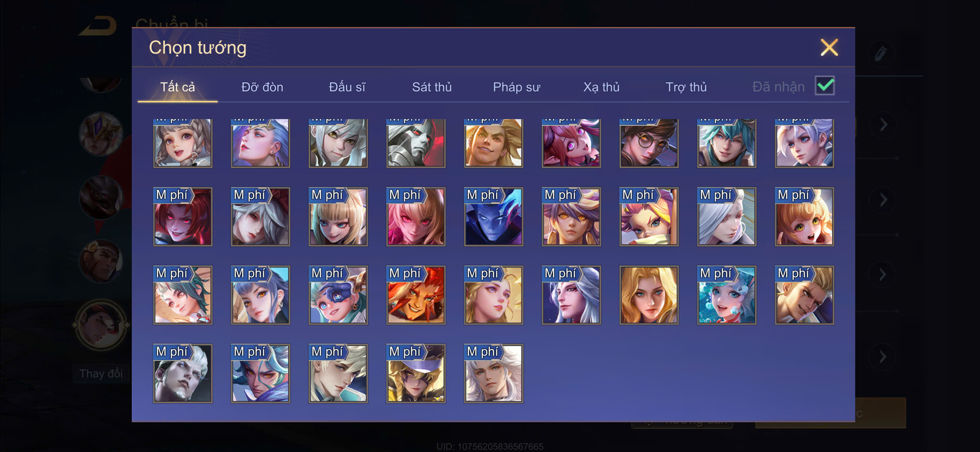The image size is (980, 452).
Task: Show the Pháp sư hero category
Action: [x=516, y=87]
